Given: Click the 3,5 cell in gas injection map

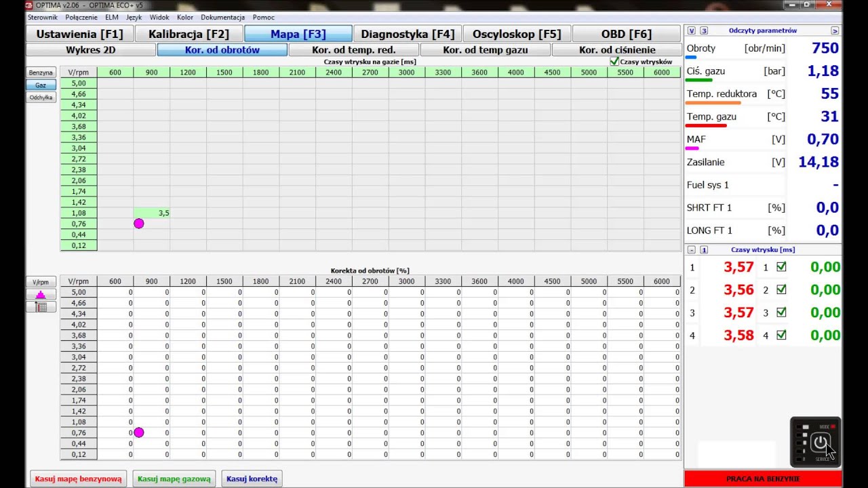Looking at the screenshot, I should click(x=152, y=213).
